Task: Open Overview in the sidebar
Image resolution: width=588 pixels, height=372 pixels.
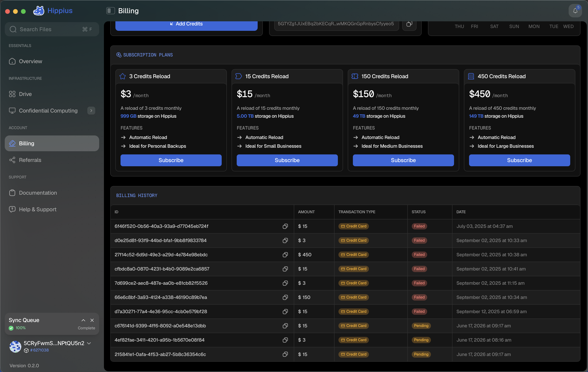Action: tap(52, 61)
